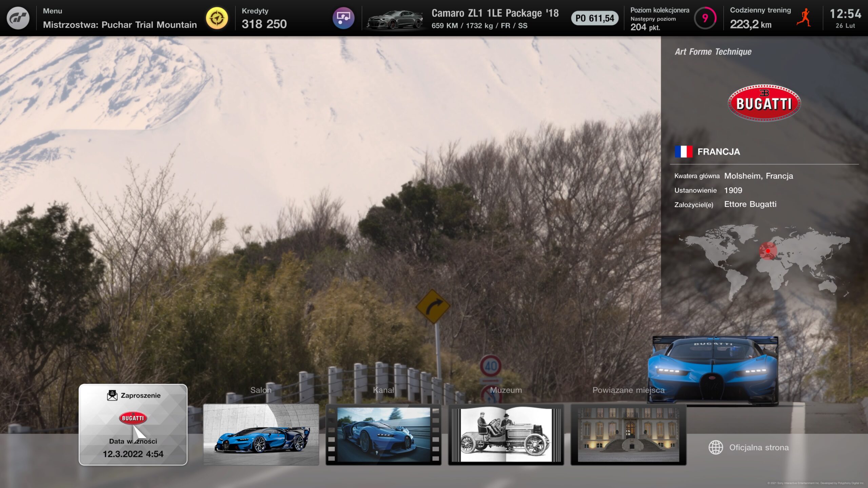Open the Powiązane miejsca tile
The height and width of the screenshot is (488, 868).
628,434
